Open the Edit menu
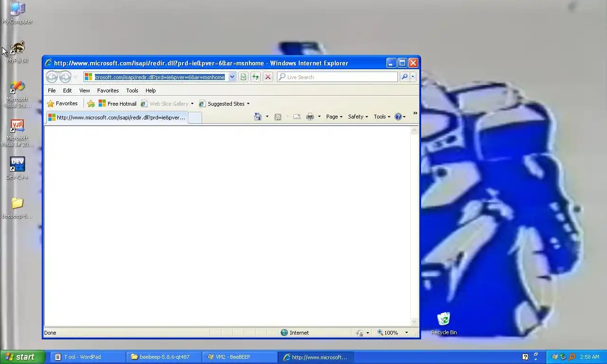 tap(67, 91)
